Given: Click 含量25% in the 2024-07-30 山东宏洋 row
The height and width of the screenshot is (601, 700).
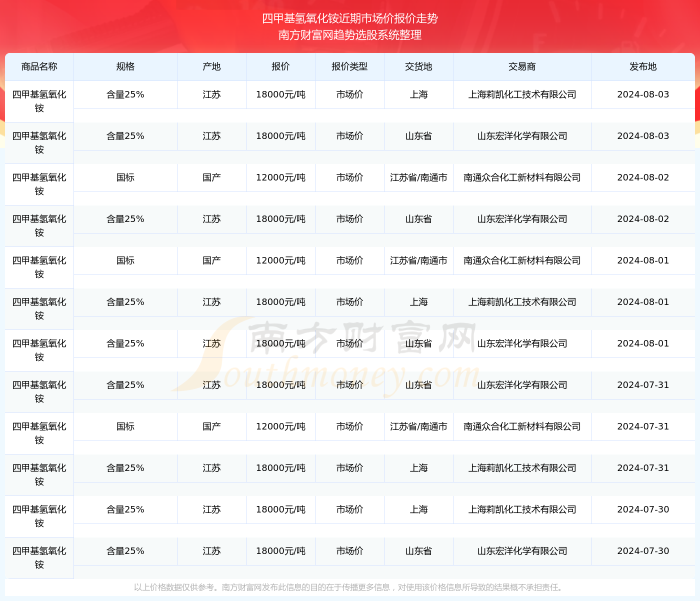Looking at the screenshot, I should point(125,551).
